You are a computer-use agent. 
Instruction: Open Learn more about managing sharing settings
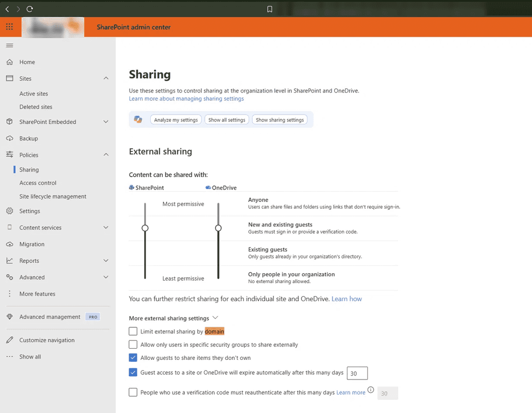point(186,99)
